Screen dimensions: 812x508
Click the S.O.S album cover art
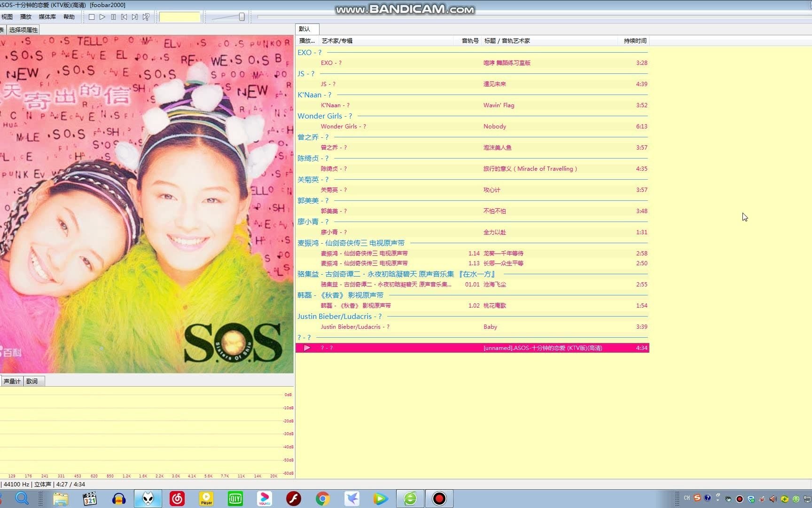pyautogui.click(x=147, y=204)
